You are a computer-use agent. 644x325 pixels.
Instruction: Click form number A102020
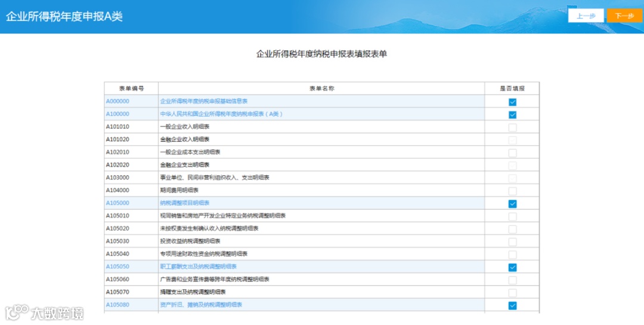[117, 165]
